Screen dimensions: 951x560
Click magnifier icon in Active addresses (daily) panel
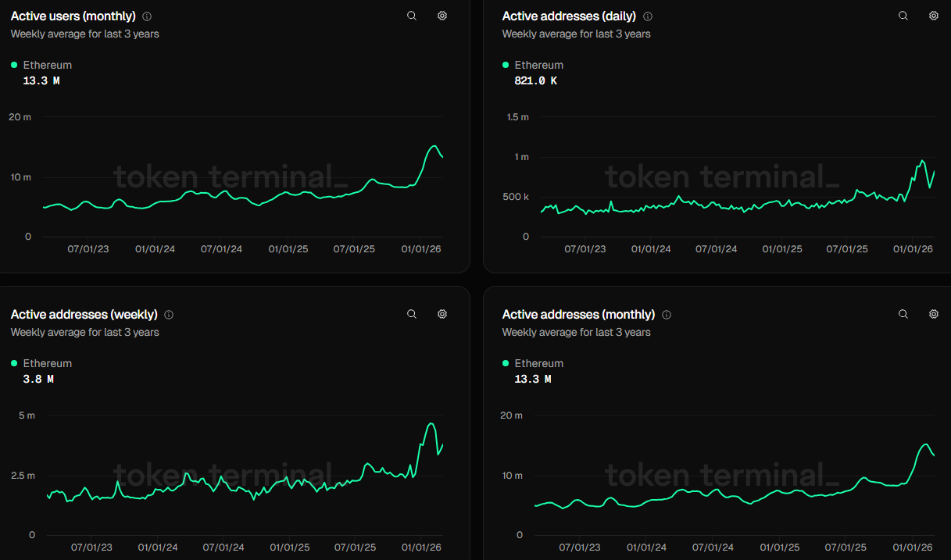click(x=903, y=16)
